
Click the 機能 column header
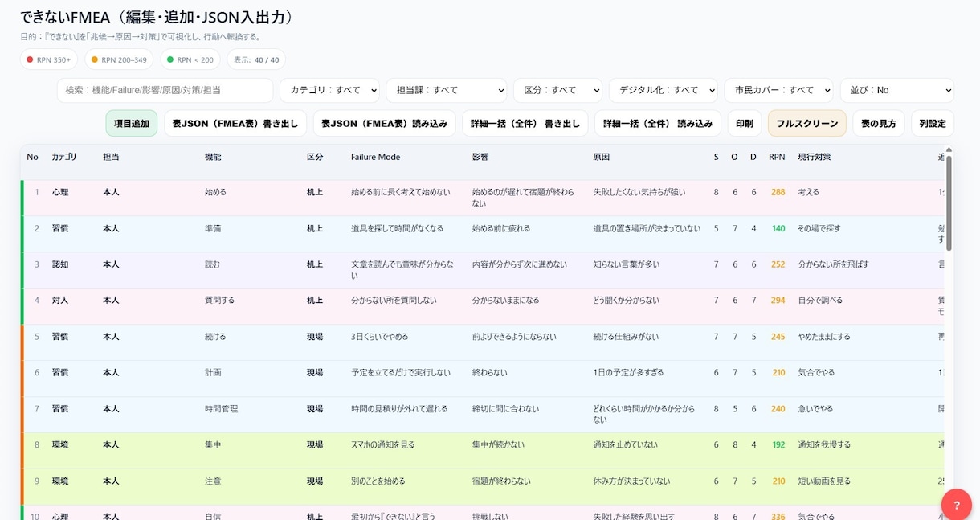[x=213, y=157]
